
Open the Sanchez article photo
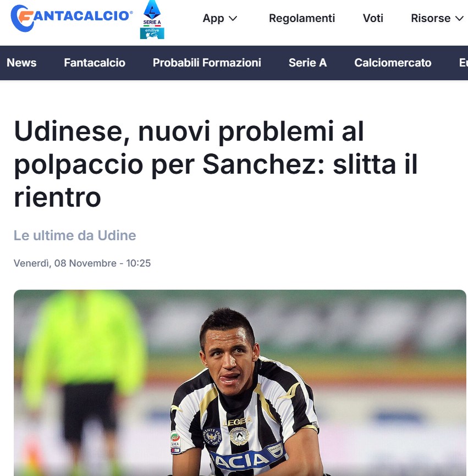[240, 383]
